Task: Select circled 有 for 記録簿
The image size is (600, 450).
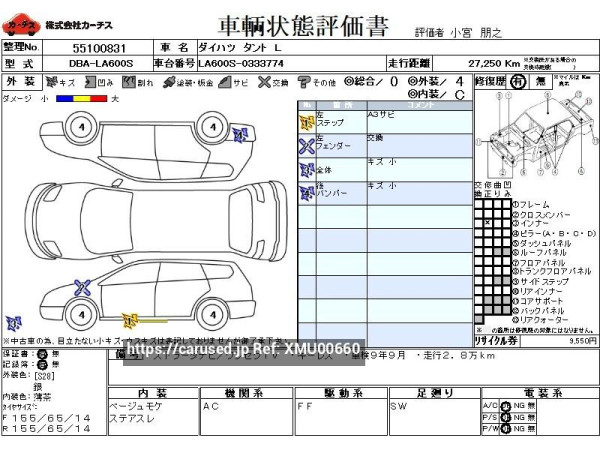Action: (x=42, y=364)
